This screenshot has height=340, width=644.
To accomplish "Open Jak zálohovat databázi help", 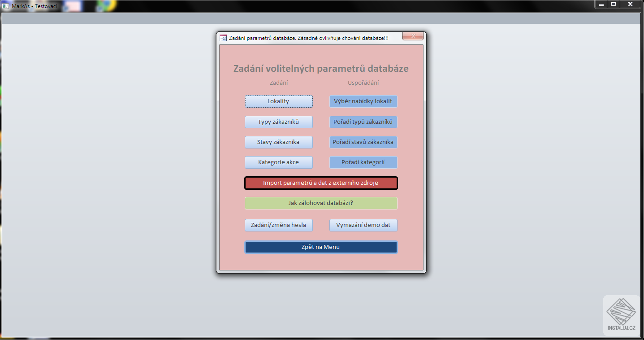I will coord(321,203).
